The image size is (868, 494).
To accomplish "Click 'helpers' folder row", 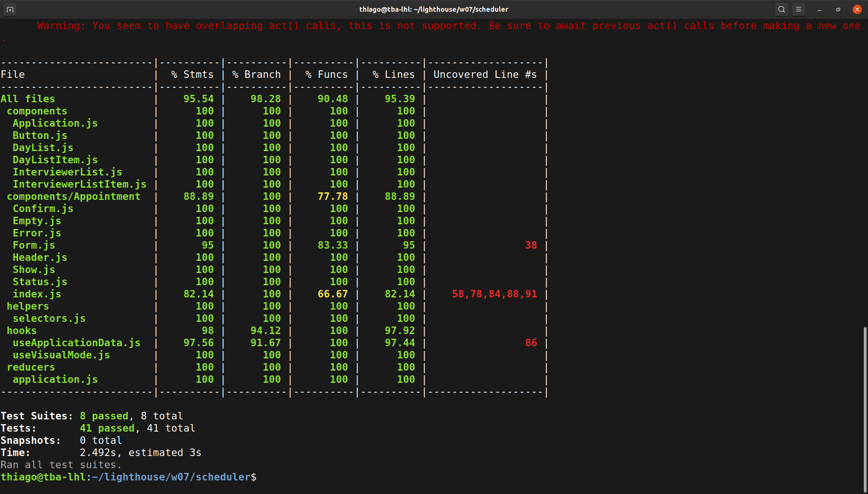I will [28, 306].
